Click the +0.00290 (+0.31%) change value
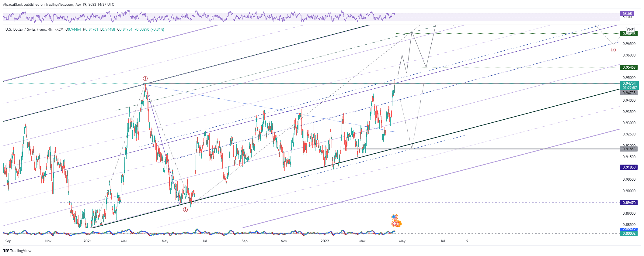 [x=149, y=29]
